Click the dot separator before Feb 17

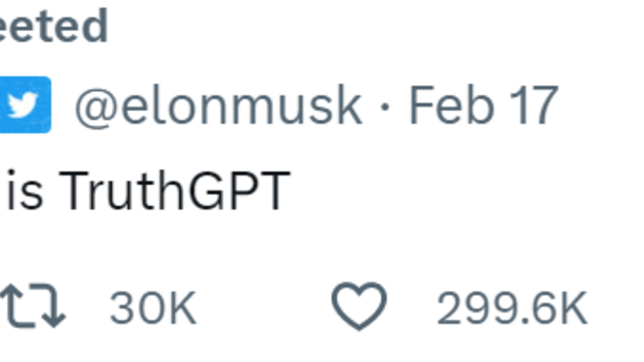pyautogui.click(x=386, y=106)
